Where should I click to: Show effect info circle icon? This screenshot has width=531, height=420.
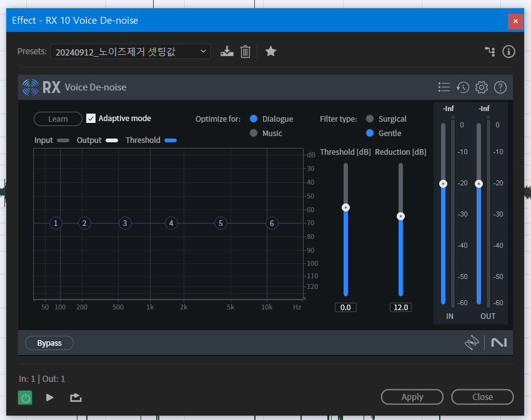pyautogui.click(x=509, y=51)
